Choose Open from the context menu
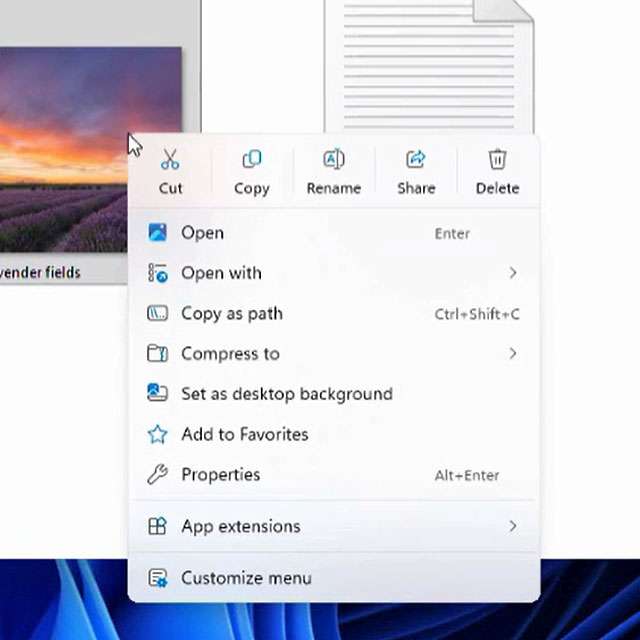The image size is (640, 640). point(334,233)
